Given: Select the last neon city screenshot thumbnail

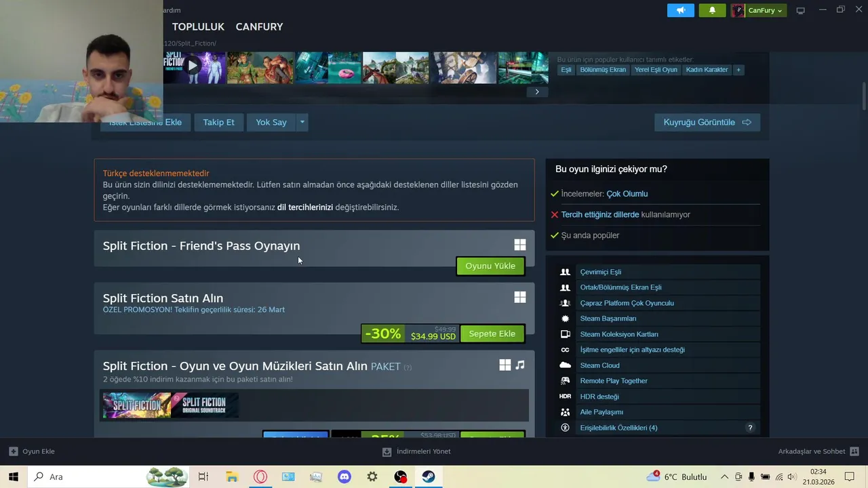Looking at the screenshot, I should click(523, 67).
